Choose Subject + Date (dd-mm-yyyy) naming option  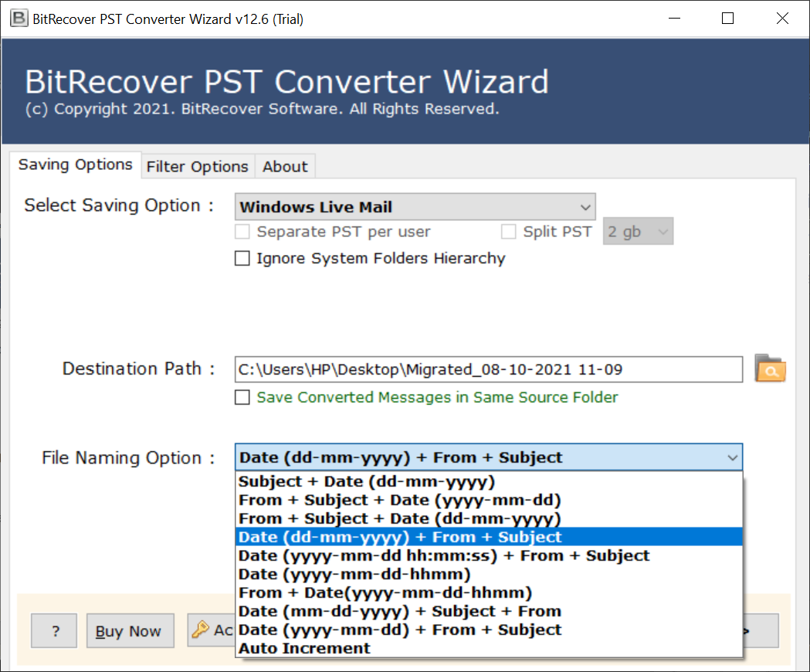coord(489,482)
